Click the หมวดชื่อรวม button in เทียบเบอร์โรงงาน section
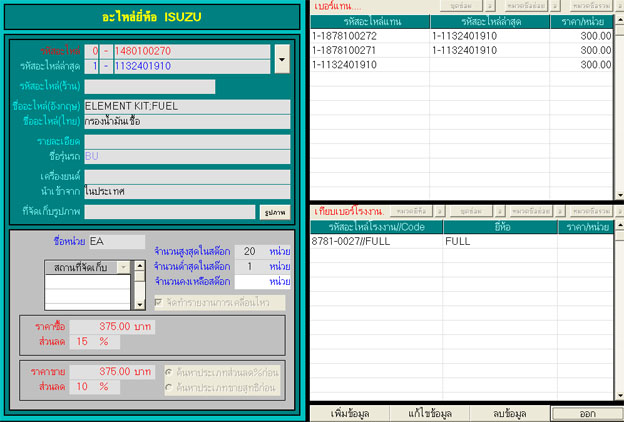Viewport: 624px width, 422px height. coord(591,211)
